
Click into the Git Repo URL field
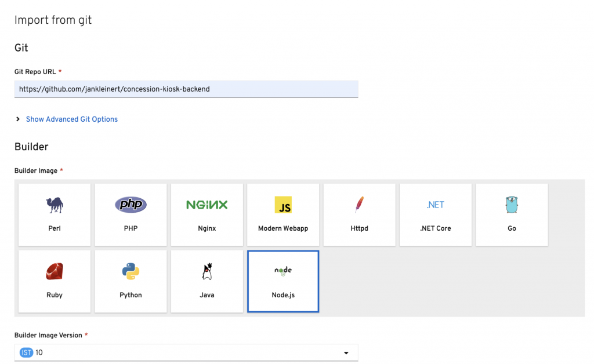[186, 89]
